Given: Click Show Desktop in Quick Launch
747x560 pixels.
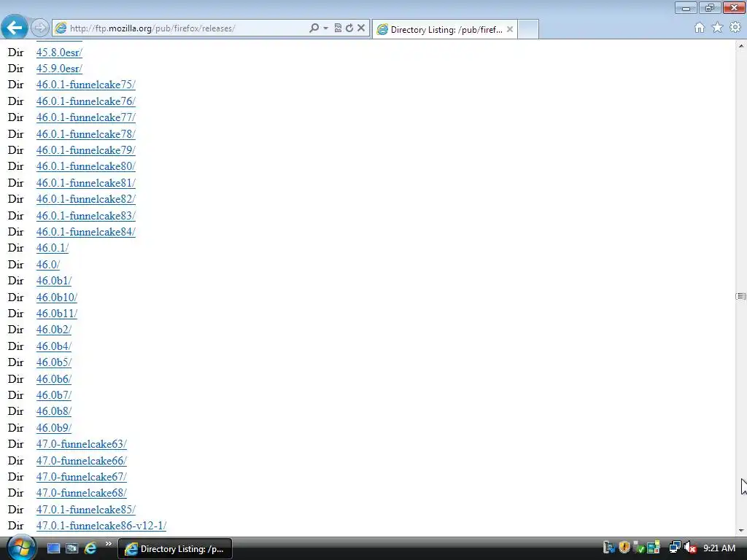Looking at the screenshot, I should pos(53,548).
